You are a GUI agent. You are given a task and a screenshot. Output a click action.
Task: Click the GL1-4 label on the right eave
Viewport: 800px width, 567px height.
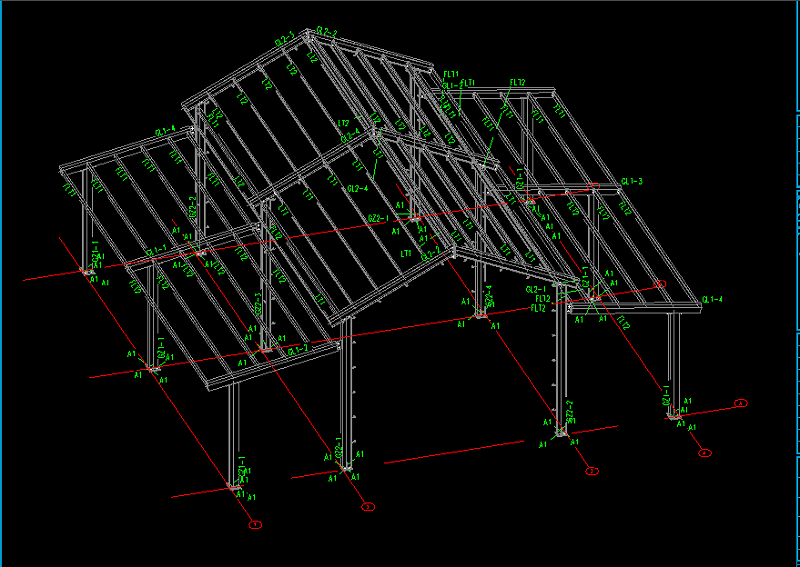coord(713,299)
